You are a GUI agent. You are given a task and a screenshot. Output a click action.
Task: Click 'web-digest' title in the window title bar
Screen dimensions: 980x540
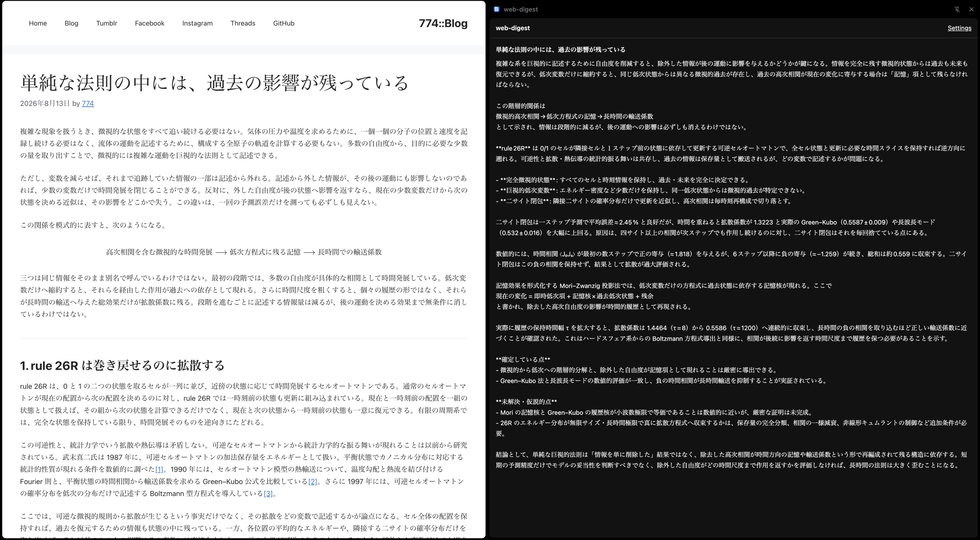click(521, 9)
